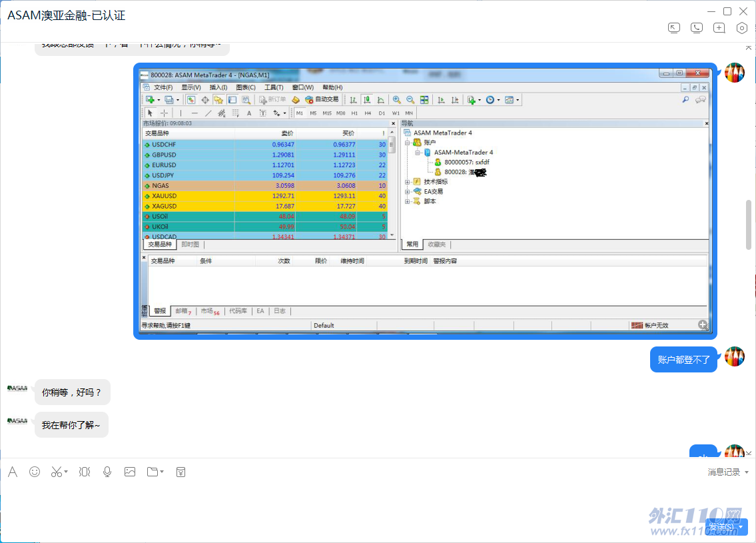Screen dimensions: 756x543
Task: Open font formatting options (A icon)
Action: (x=13, y=472)
